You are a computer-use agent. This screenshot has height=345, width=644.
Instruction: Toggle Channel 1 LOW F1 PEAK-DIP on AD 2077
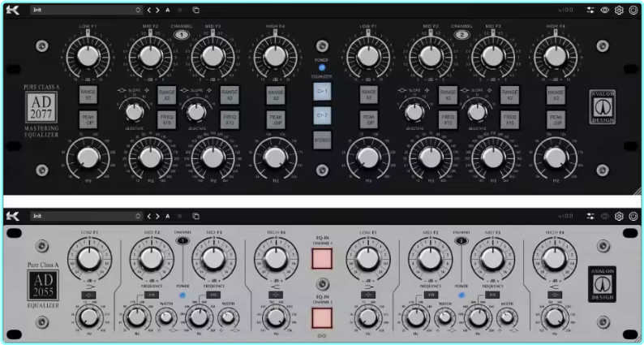[88, 119]
